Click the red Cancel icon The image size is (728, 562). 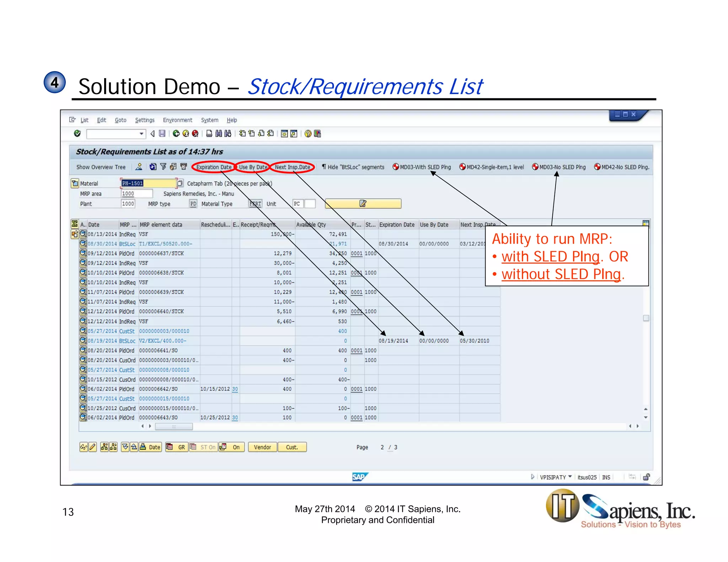[195, 134]
